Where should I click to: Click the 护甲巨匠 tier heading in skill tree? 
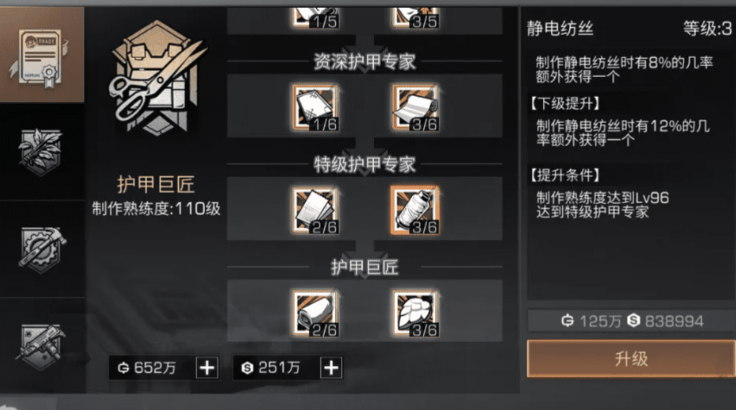[365, 267]
